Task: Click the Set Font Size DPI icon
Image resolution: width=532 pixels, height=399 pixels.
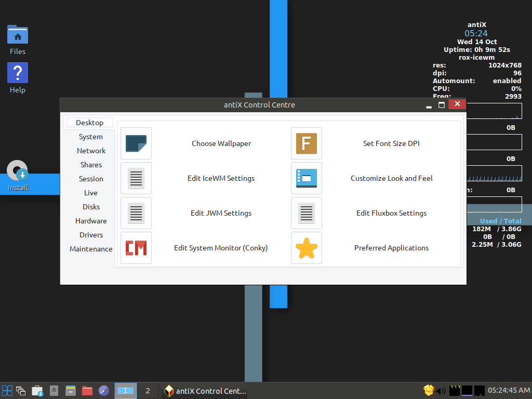Action: click(307, 143)
